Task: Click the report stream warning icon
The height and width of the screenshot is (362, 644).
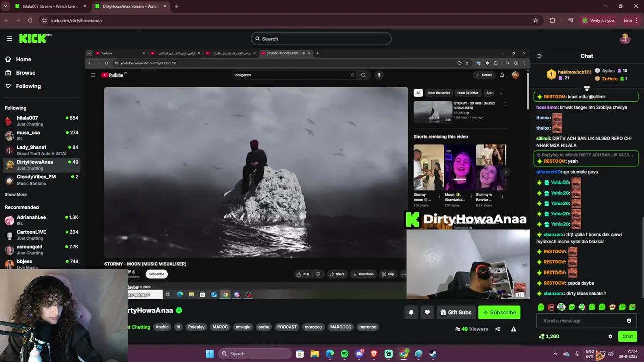Action: [513, 329]
